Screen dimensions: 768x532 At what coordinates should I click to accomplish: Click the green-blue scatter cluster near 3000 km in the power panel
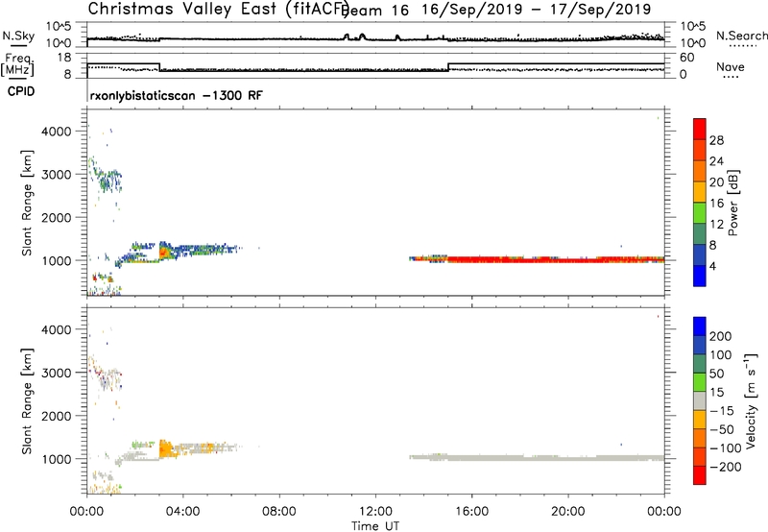point(106,178)
